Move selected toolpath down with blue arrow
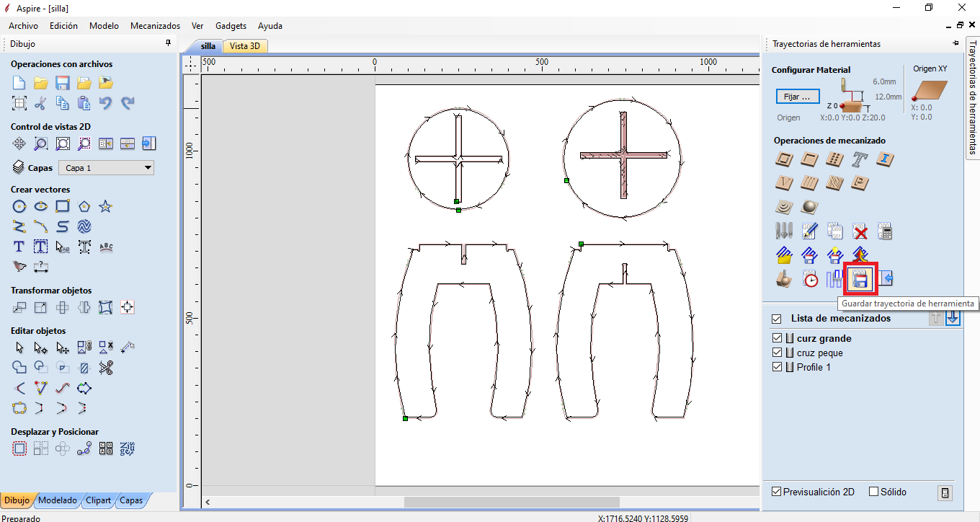 coord(953,319)
